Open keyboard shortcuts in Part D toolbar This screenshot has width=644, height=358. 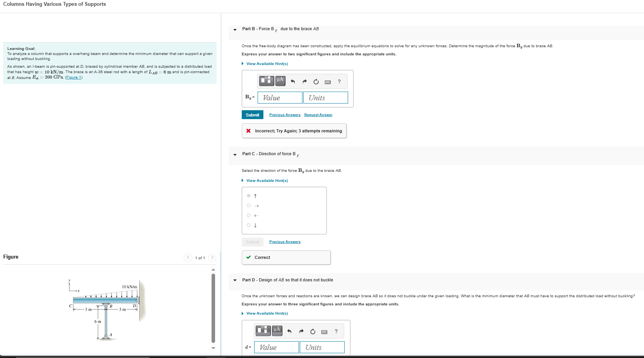325,332
